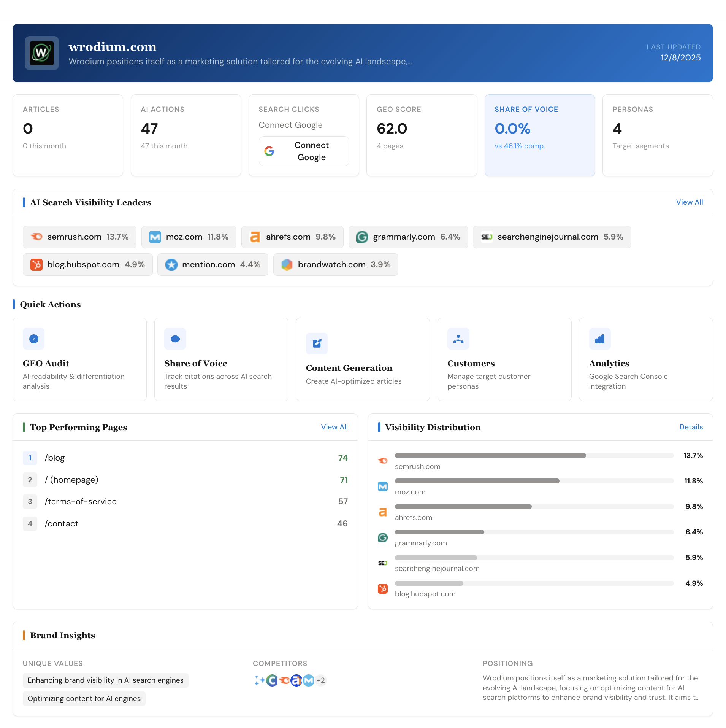Click the wrodium.com site logo
Viewport: 726px width, 728px height.
point(42,53)
